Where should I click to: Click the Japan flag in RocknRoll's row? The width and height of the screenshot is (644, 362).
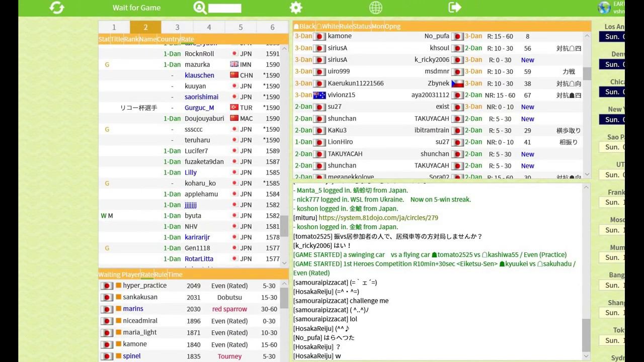click(234, 54)
